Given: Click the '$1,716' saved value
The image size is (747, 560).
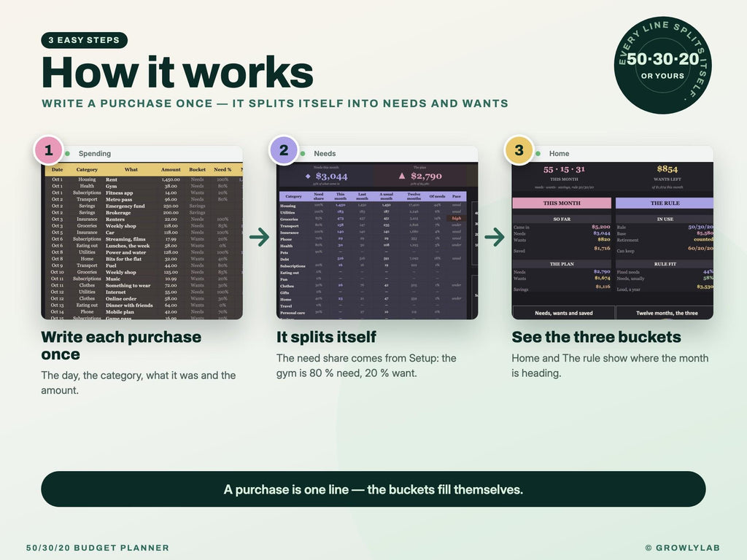Looking at the screenshot, I should point(602,248).
